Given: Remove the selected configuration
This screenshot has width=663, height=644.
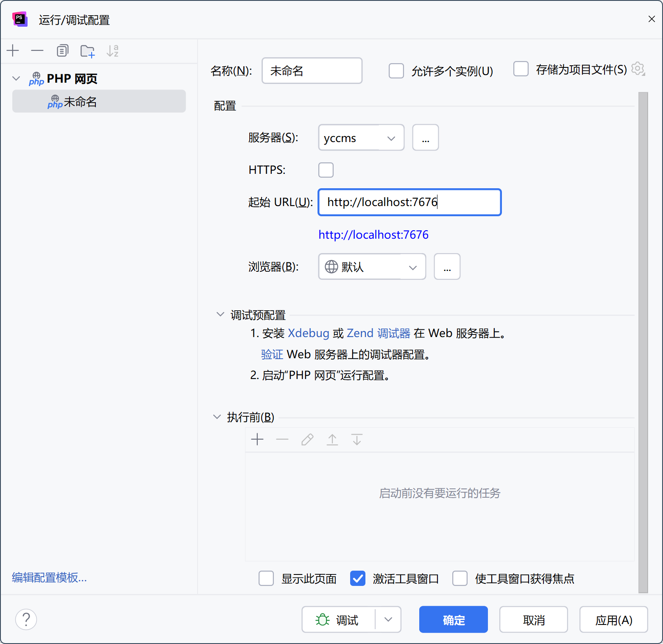Looking at the screenshot, I should (x=37, y=51).
